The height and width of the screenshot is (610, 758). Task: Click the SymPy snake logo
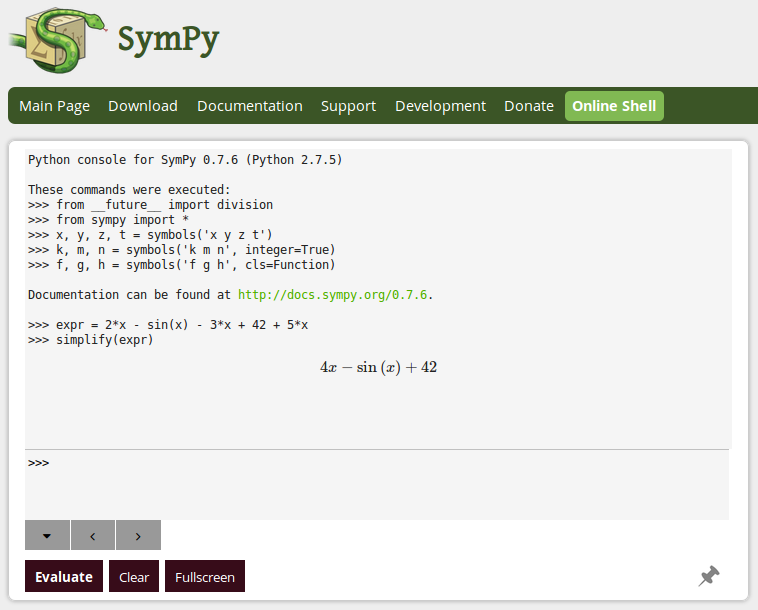55,38
